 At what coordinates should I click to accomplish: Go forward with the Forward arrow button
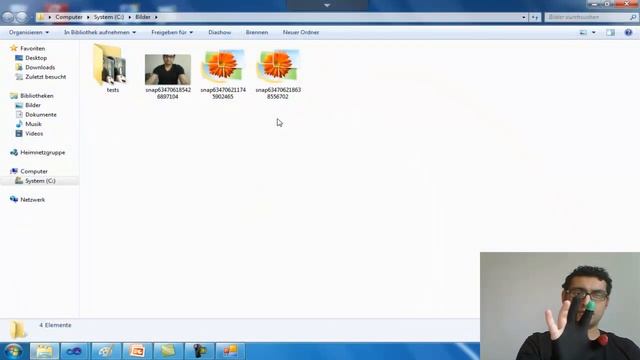tap(21, 17)
